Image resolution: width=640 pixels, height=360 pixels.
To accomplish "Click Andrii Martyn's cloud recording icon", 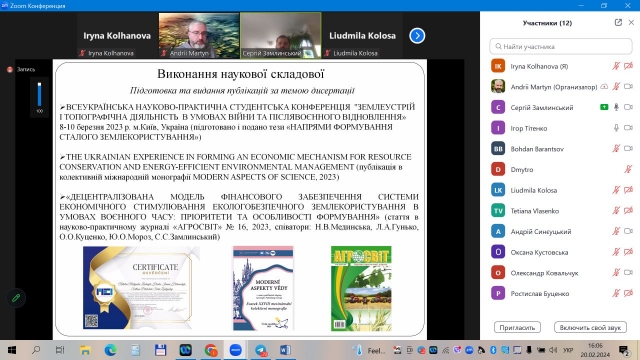I will (x=604, y=87).
